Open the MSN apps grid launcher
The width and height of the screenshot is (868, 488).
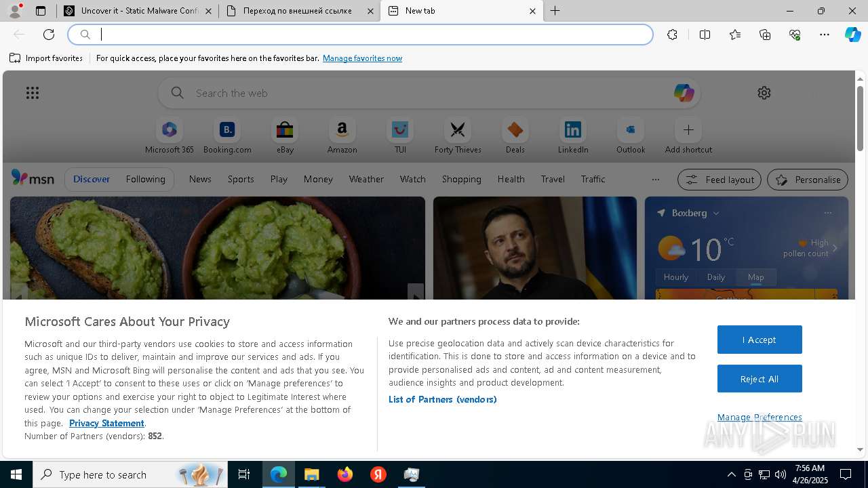(33, 93)
